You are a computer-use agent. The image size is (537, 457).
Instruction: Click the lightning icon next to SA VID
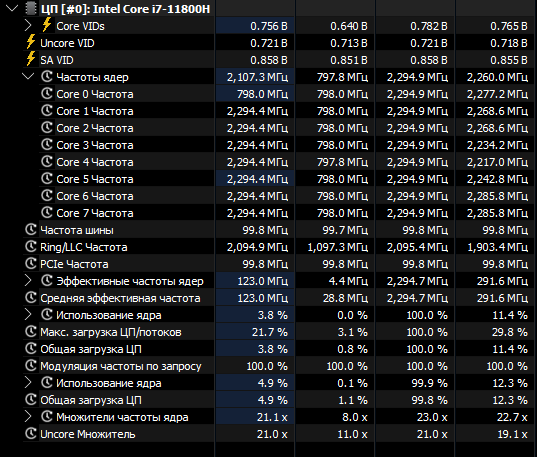30,59
